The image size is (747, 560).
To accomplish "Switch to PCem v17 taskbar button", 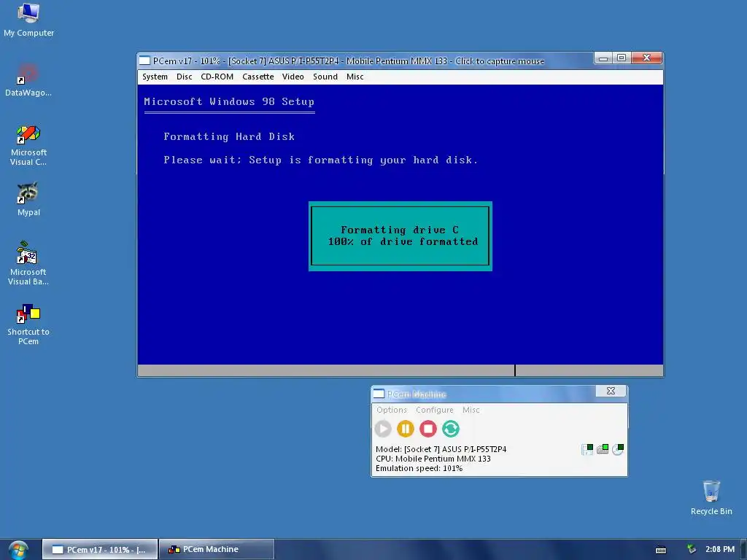I will (x=100, y=550).
